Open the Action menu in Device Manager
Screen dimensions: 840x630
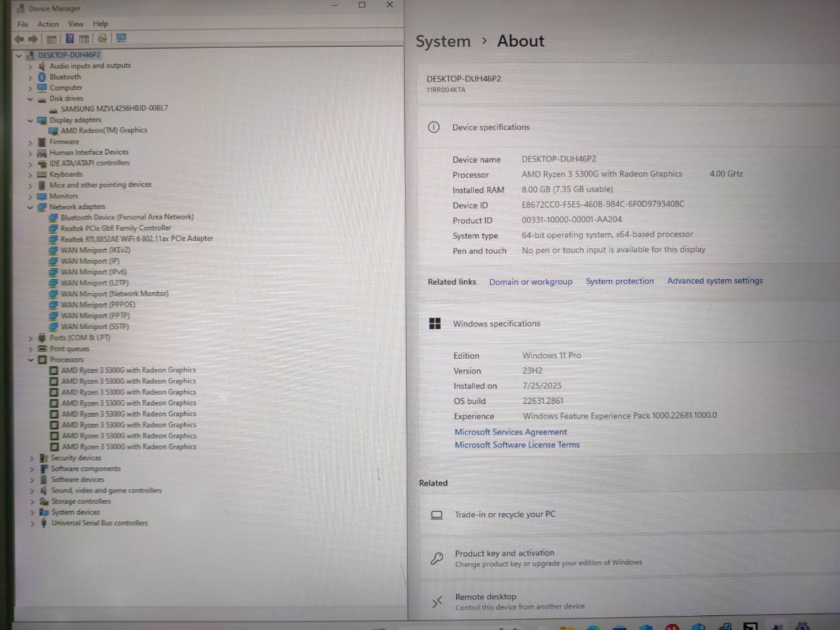(48, 24)
